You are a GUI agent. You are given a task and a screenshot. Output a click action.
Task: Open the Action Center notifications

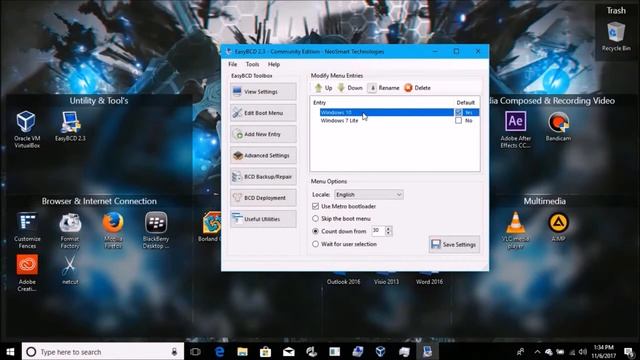pyautogui.click(x=629, y=351)
